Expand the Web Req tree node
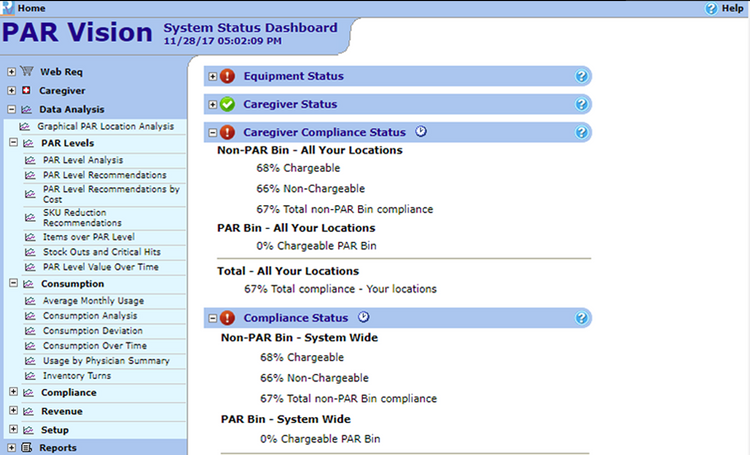This screenshot has height=455, width=750. coord(11,72)
